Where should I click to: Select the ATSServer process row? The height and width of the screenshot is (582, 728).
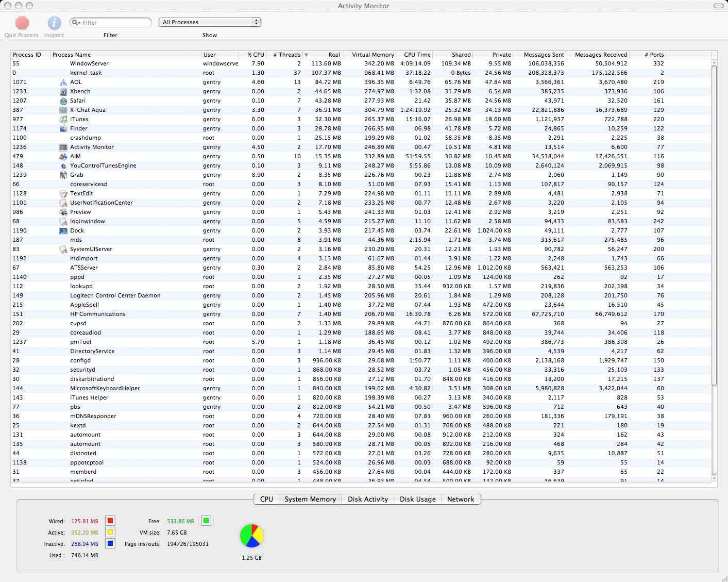pos(361,268)
